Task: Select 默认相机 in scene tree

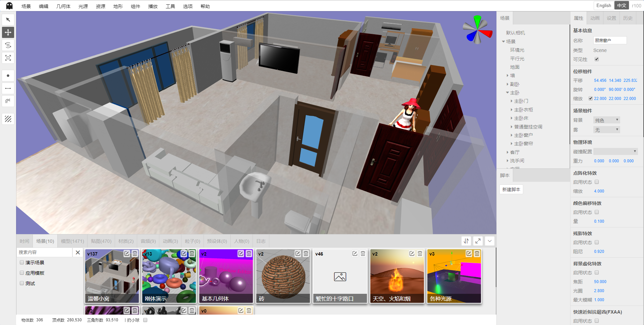Action: (516, 33)
